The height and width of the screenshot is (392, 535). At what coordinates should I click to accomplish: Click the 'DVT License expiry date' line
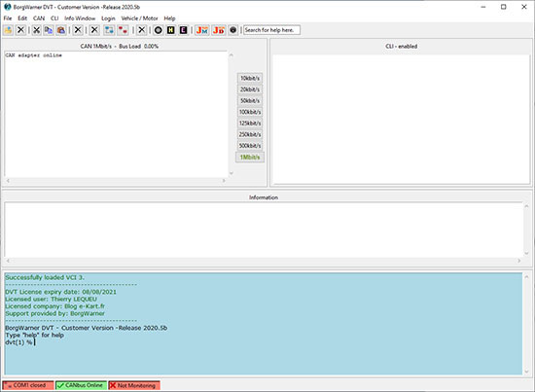(60, 292)
